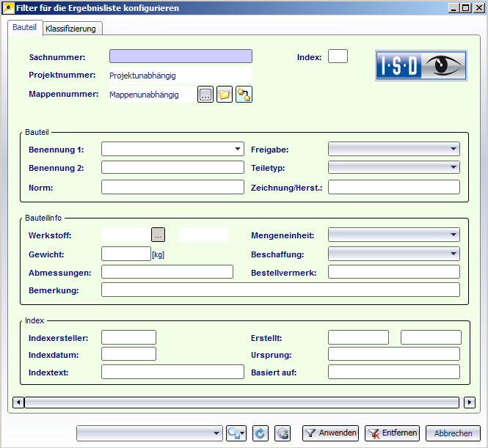Expand the Mengeneinheit dropdown
The image size is (488, 448).
pos(454,235)
